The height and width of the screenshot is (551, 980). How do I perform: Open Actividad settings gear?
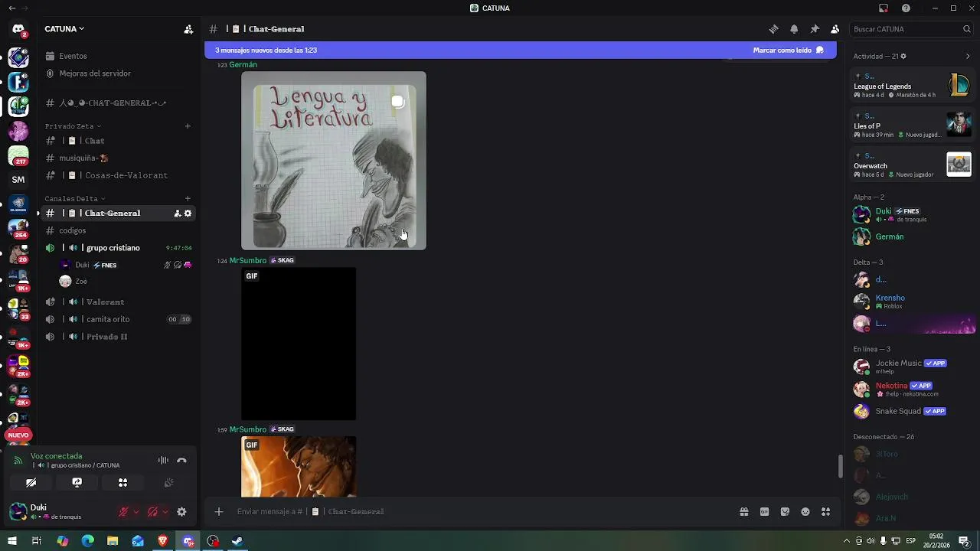click(903, 56)
